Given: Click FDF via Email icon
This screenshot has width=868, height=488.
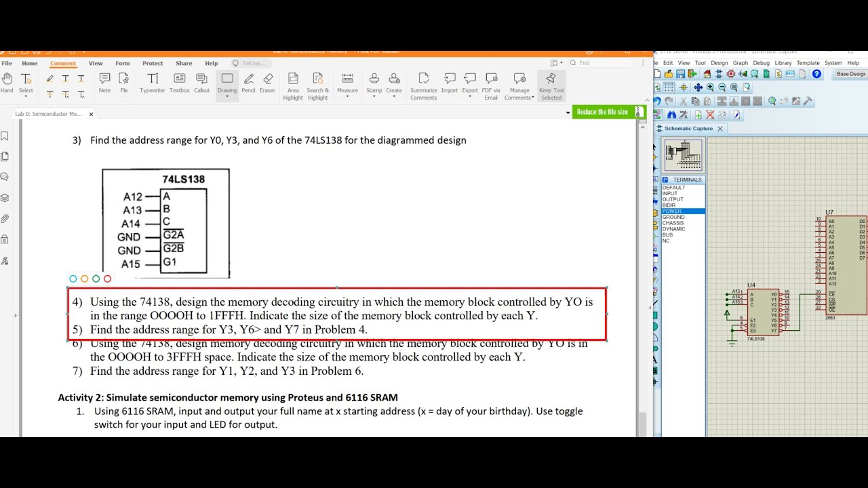Looking at the screenshot, I should pos(492,87).
